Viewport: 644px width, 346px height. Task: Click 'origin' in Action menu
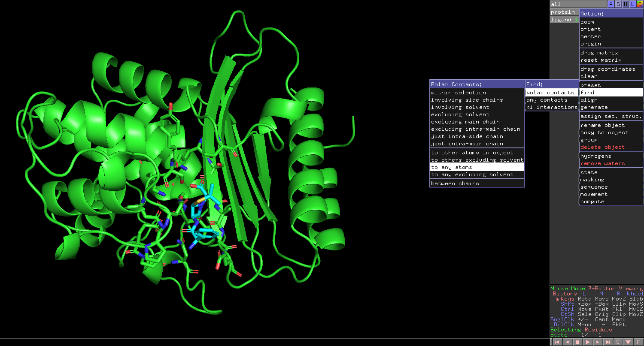coord(611,44)
